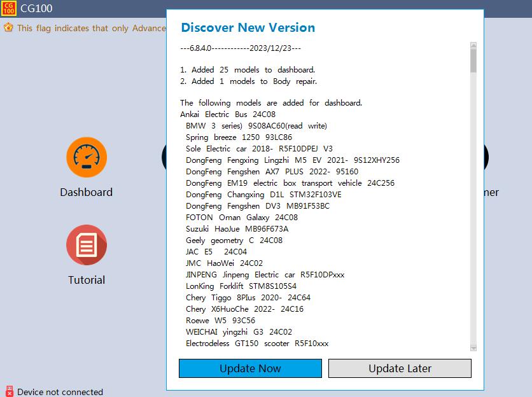This screenshot has height=397, width=532.
Task: Click the Dashboard label
Action: 86,192
